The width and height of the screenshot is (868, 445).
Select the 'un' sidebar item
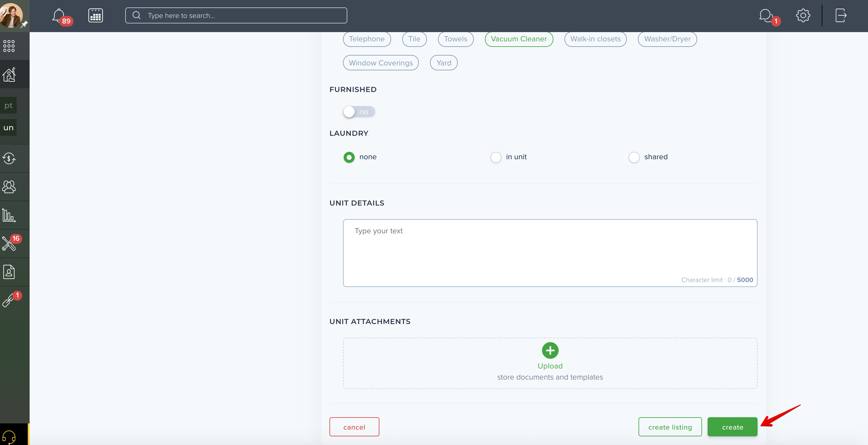coord(8,127)
